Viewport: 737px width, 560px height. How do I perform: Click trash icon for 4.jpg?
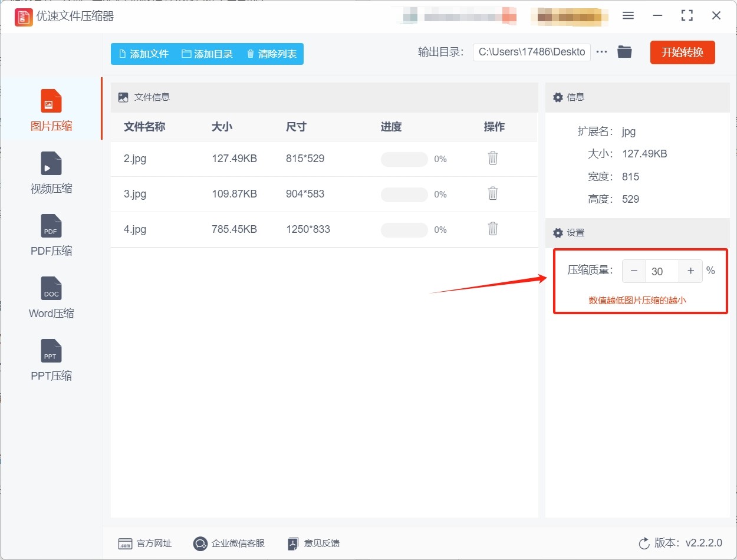tap(493, 229)
